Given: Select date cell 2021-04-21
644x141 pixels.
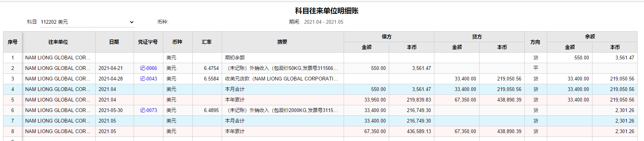Looking at the screenshot, I should pyautogui.click(x=114, y=68).
